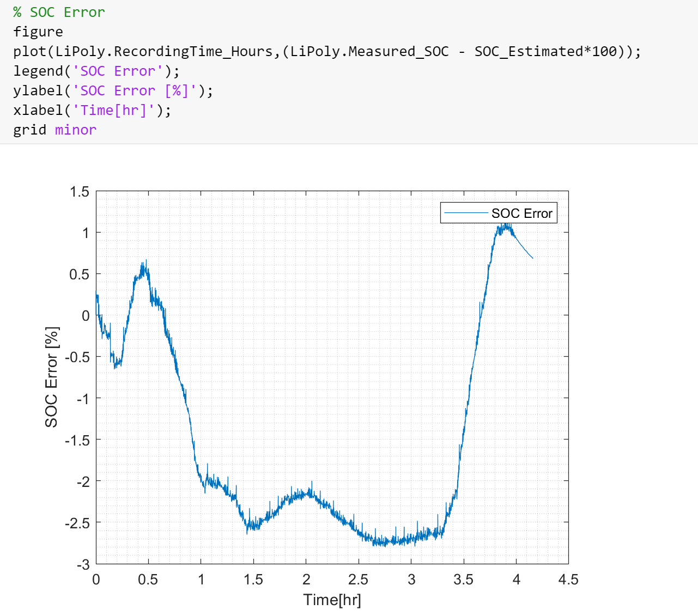Click the x-axis tick label 0
This screenshot has width=698, height=616.
click(96, 580)
